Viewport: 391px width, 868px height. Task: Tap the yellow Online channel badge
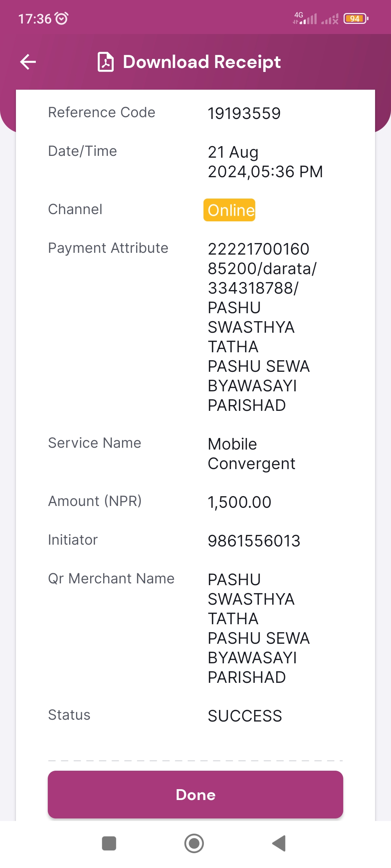229,210
